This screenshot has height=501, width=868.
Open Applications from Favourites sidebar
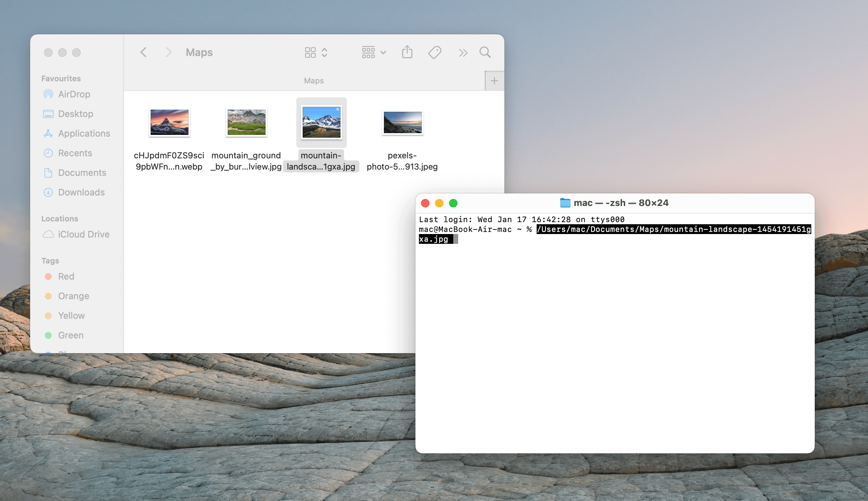point(84,133)
